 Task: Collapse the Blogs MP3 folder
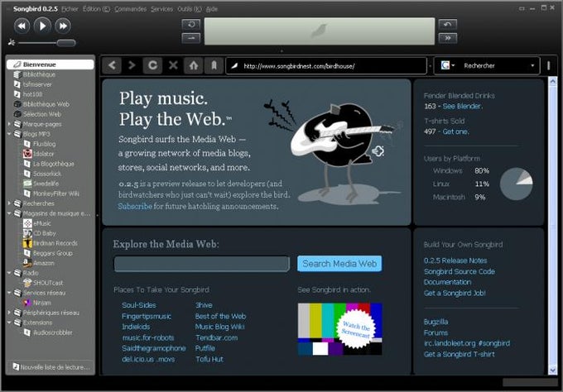9,134
